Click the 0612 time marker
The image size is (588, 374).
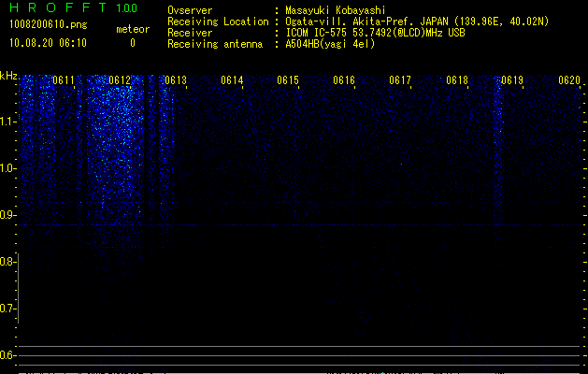pos(120,80)
